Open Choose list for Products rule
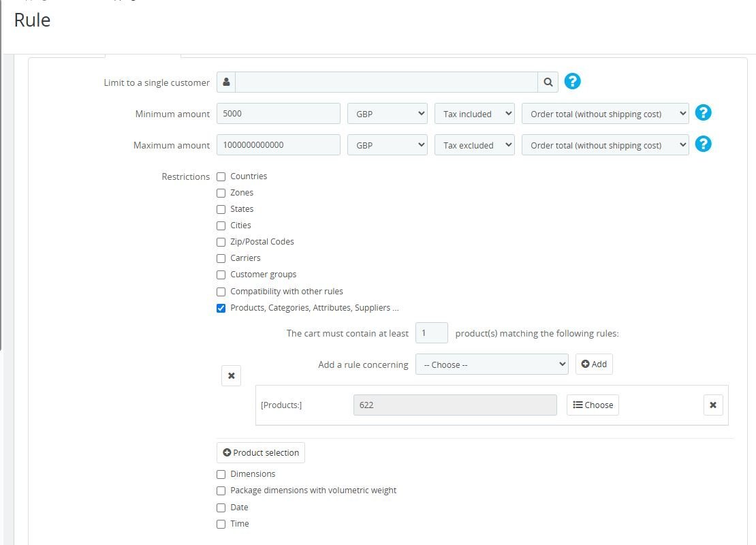The width and height of the screenshot is (756, 545). pyautogui.click(x=593, y=405)
